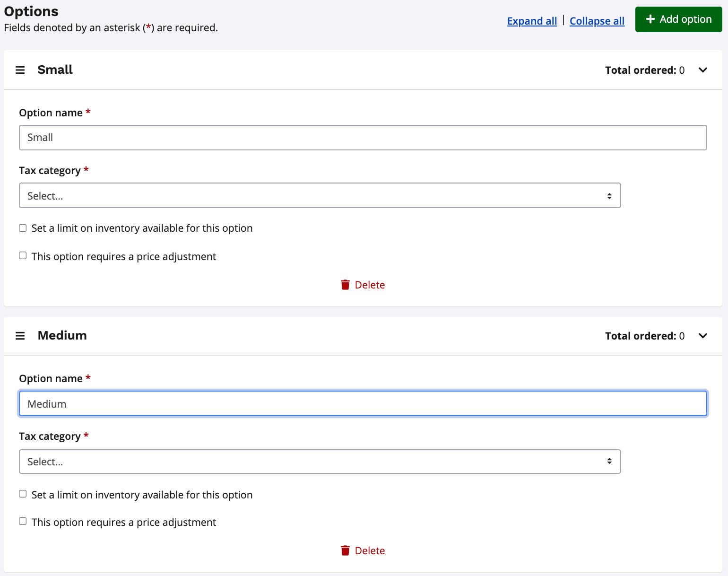This screenshot has height=576, width=728.
Task: Focus the Small option name field
Action: point(363,138)
